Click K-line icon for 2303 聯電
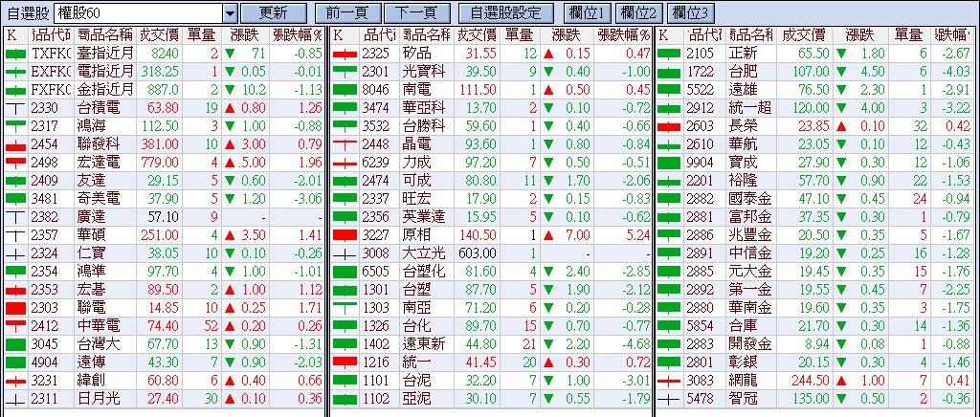Image resolution: width=980 pixels, height=417 pixels. 16,308
